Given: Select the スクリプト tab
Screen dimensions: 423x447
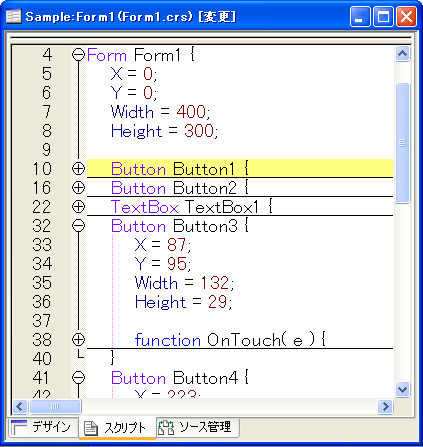Looking at the screenshot, I should (x=117, y=427).
